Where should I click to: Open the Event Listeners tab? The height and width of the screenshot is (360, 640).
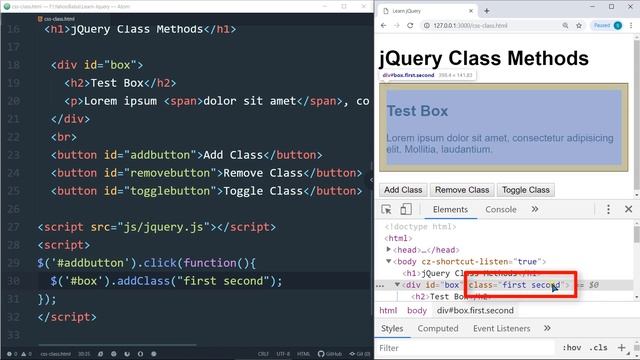[502, 329]
